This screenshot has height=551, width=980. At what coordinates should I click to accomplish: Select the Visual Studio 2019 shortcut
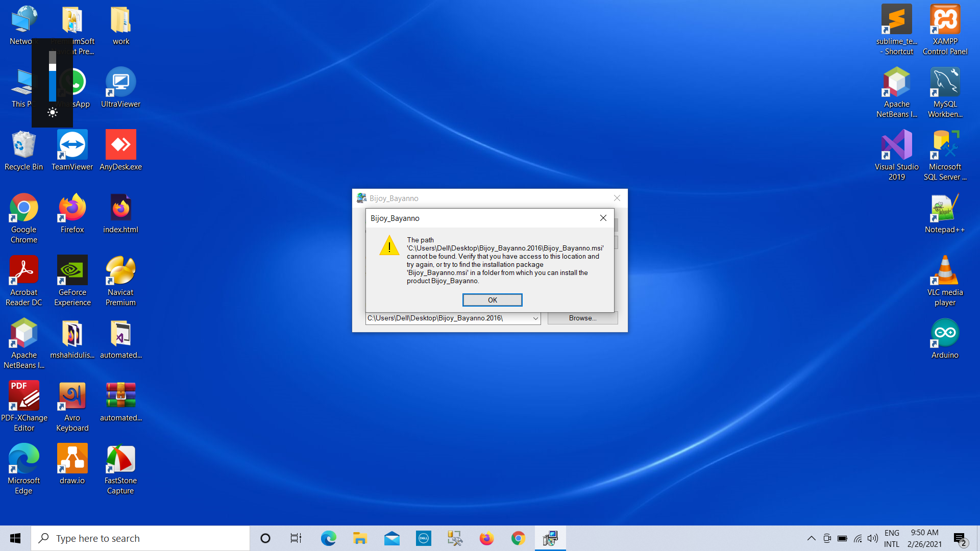(896, 156)
